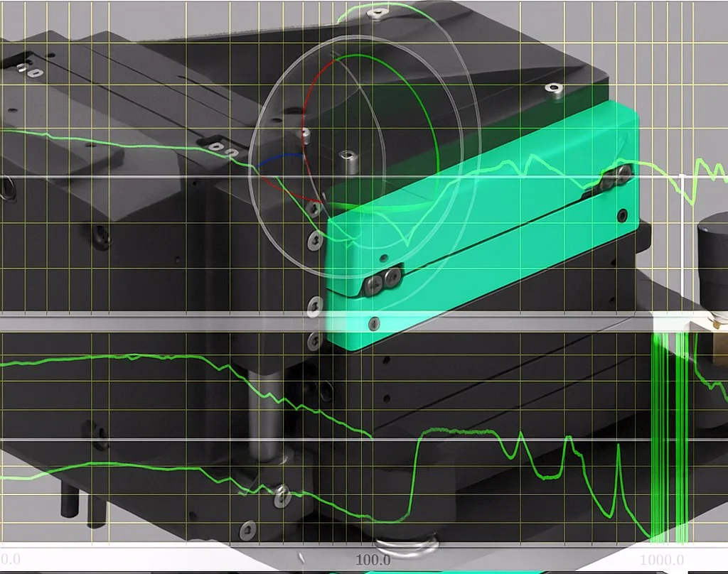Click the screw at the device's top edge
This screenshot has width=728, height=574.
377,12
